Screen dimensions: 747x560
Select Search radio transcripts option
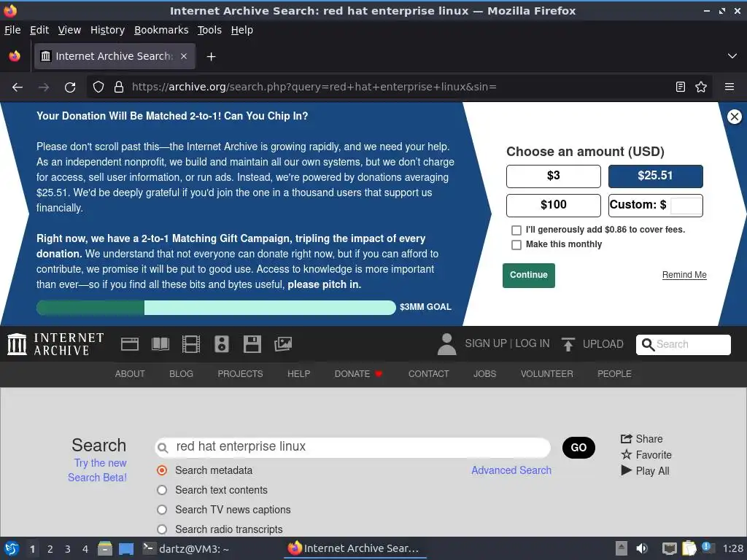click(162, 529)
